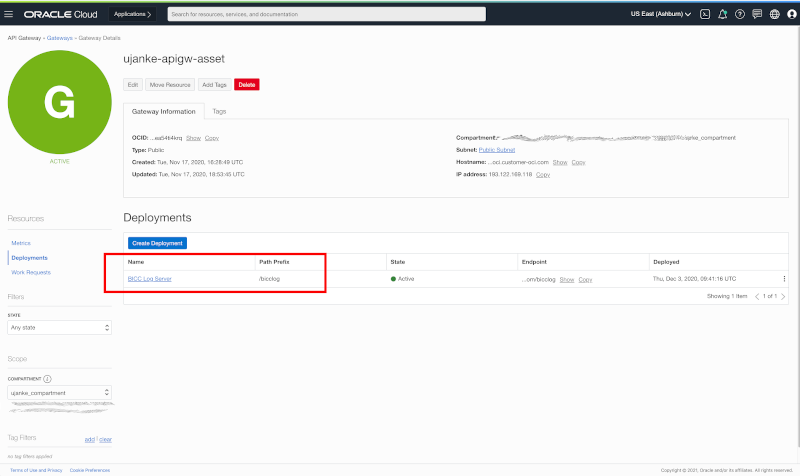Click the Endpoint column header

click(x=534, y=262)
